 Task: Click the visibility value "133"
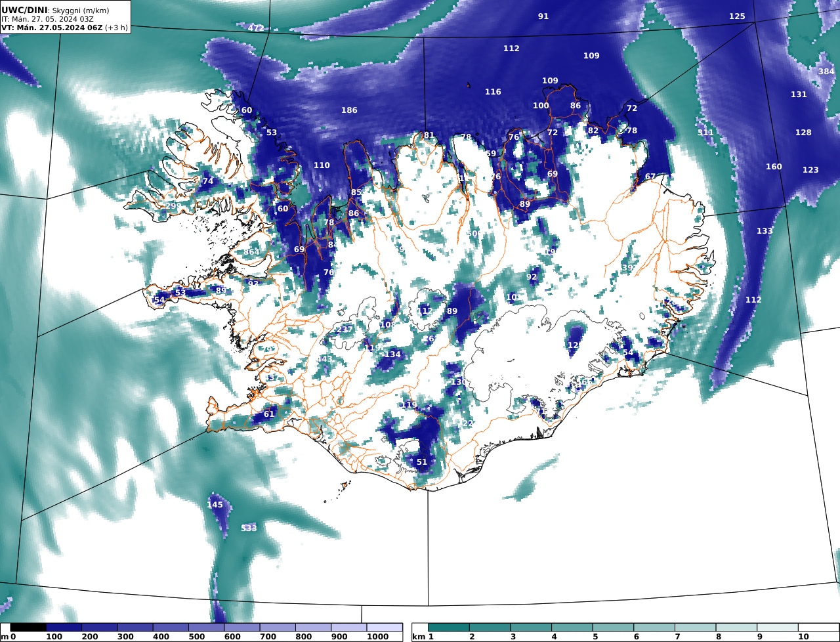(765, 231)
